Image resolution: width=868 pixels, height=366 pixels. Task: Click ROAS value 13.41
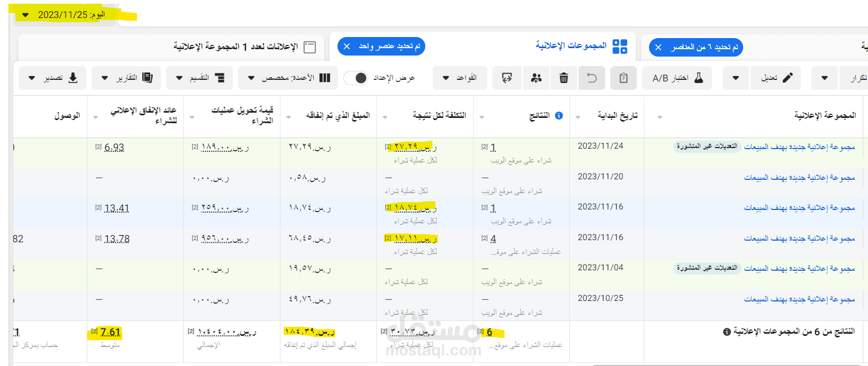point(117,208)
